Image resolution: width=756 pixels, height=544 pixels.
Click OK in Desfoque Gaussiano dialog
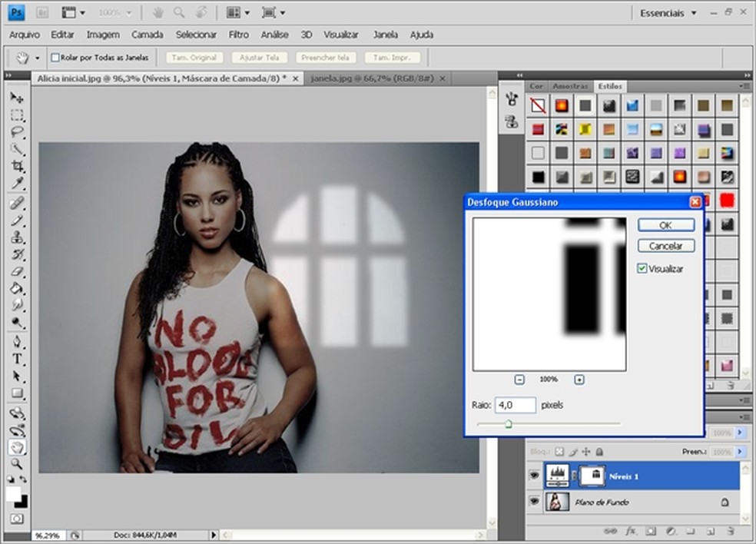666,225
